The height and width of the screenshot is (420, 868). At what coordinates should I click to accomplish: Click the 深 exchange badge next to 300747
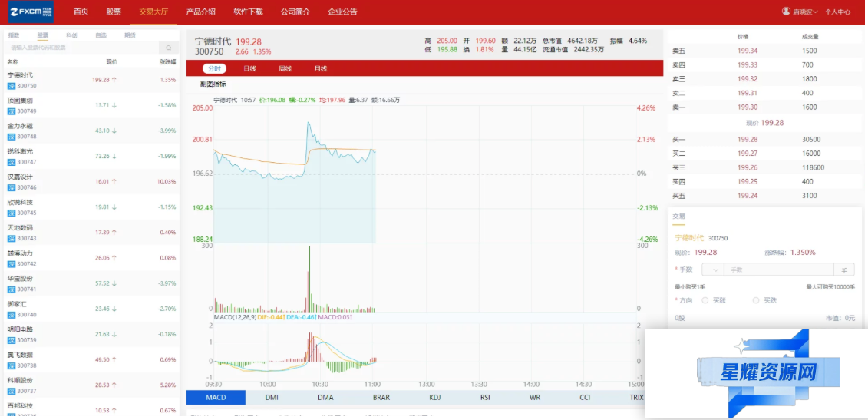pyautogui.click(x=11, y=162)
